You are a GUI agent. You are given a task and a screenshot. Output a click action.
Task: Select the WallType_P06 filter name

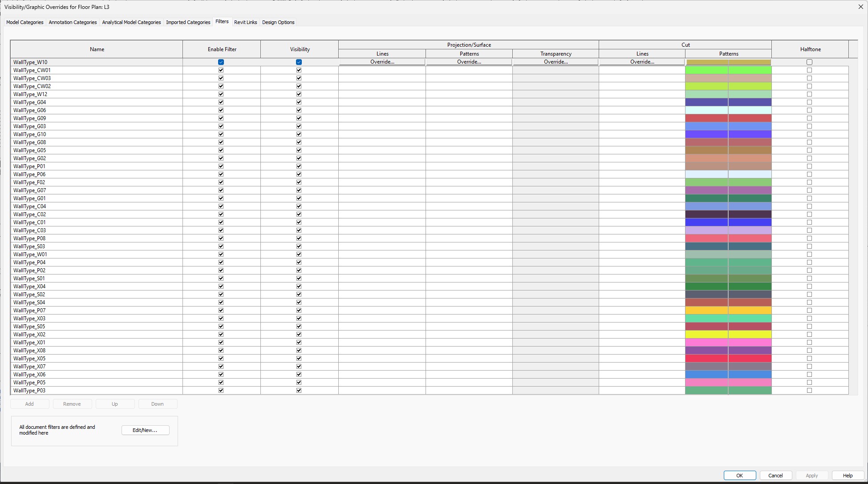tap(29, 174)
